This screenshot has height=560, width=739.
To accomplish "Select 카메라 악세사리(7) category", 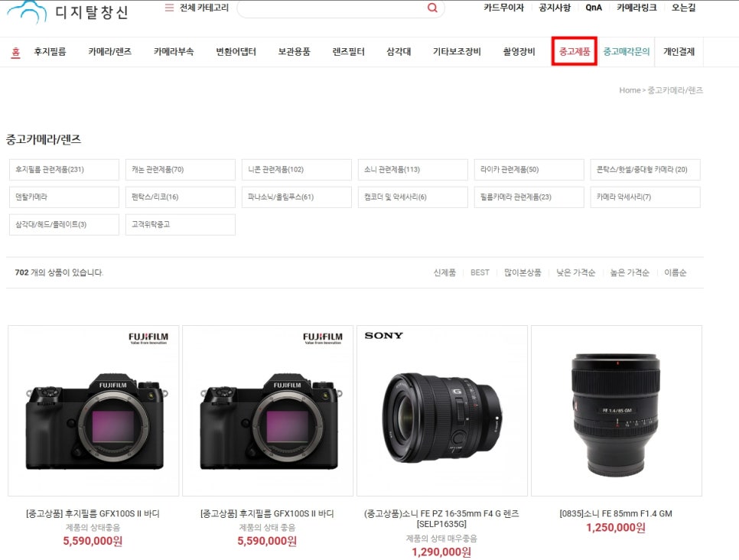I will tap(645, 197).
